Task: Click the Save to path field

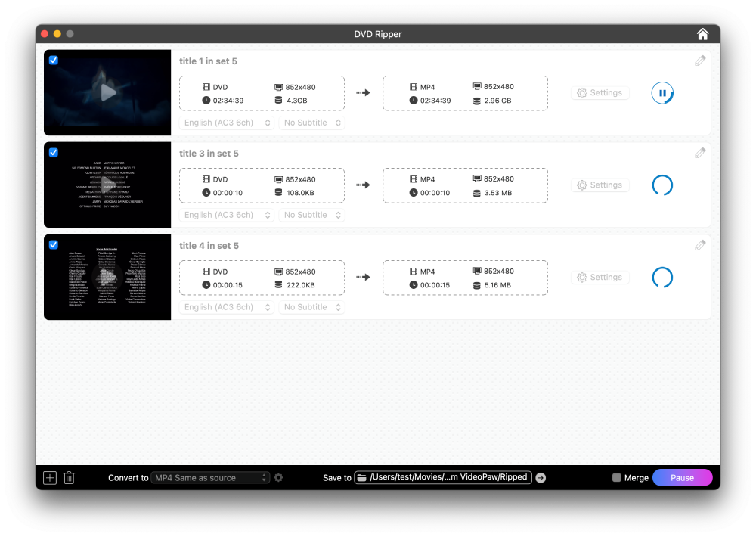Action: pyautogui.click(x=443, y=477)
